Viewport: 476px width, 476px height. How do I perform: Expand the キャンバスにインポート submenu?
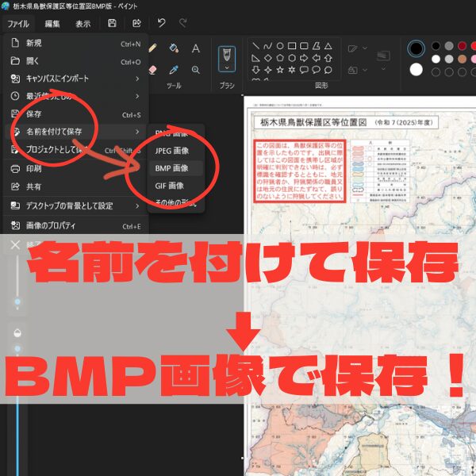pyautogui.click(x=136, y=79)
